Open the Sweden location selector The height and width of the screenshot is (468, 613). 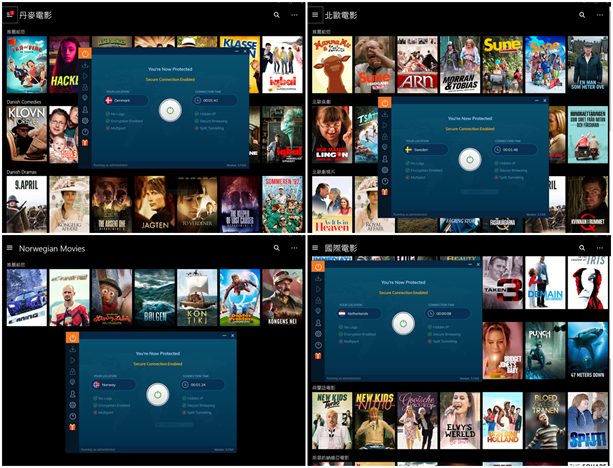[x=427, y=149]
